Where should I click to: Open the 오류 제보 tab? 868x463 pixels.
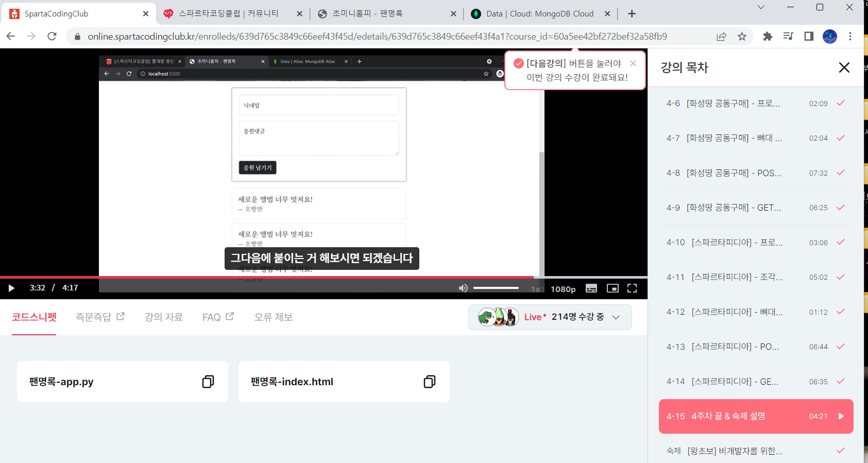(x=273, y=317)
